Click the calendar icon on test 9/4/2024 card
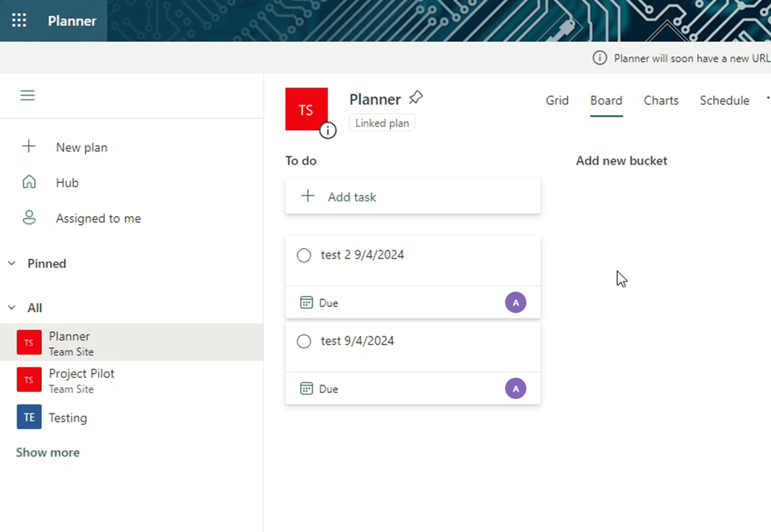 [306, 389]
